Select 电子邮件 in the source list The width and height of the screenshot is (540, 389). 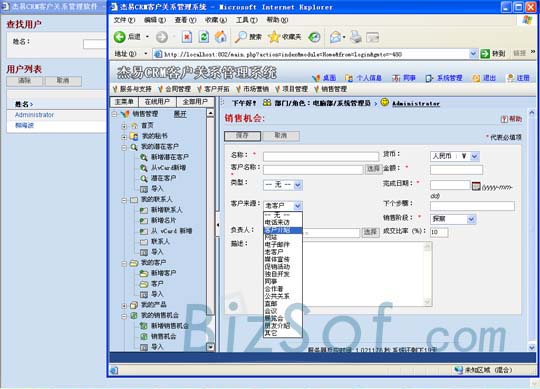[277, 244]
